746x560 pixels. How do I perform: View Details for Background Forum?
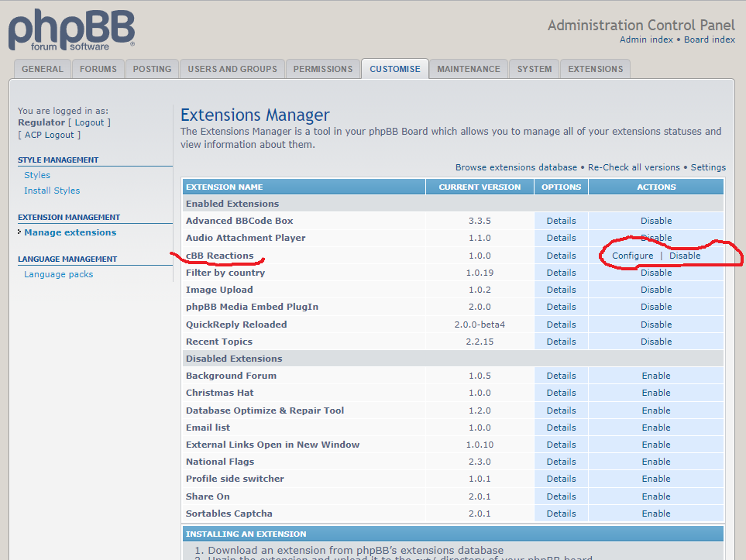(561, 376)
